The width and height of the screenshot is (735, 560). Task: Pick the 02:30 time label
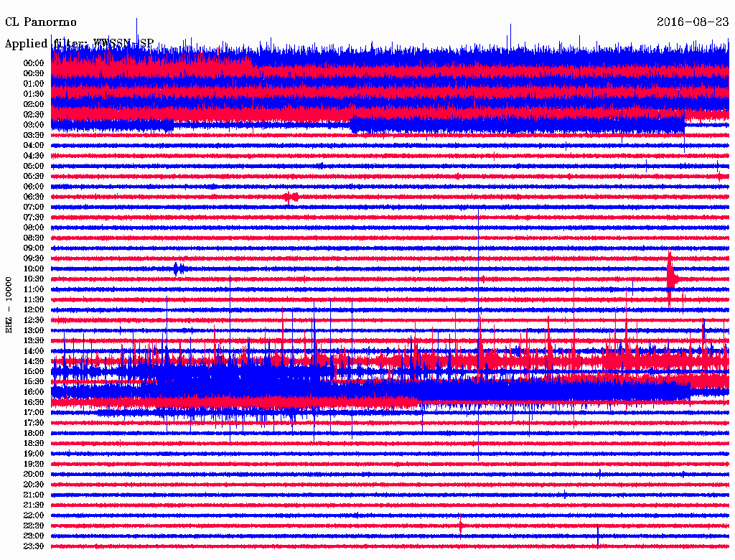pyautogui.click(x=33, y=115)
